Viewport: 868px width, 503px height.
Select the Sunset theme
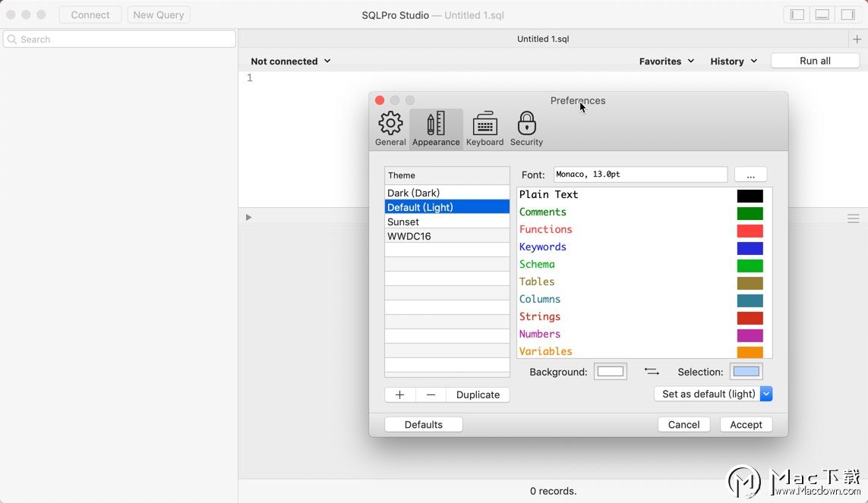click(447, 222)
